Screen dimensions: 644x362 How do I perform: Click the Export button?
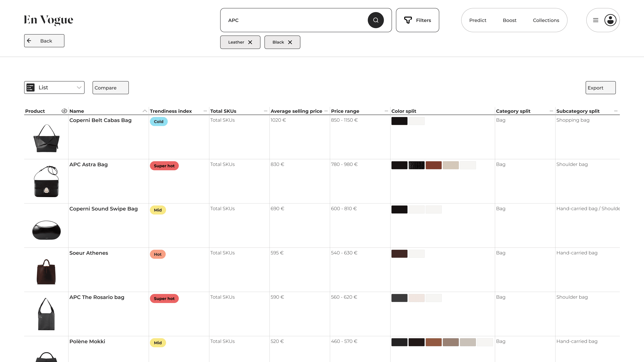(600, 88)
